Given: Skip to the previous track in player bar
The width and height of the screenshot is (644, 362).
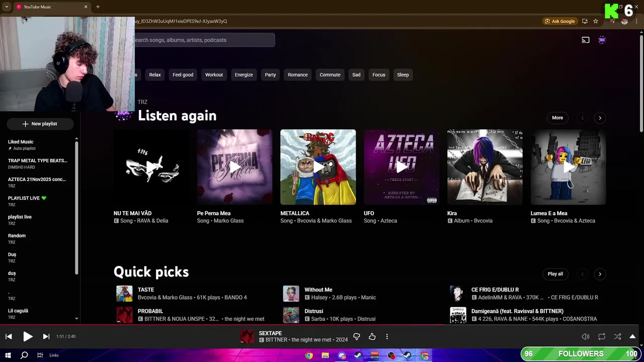Looking at the screenshot, I should point(9,336).
